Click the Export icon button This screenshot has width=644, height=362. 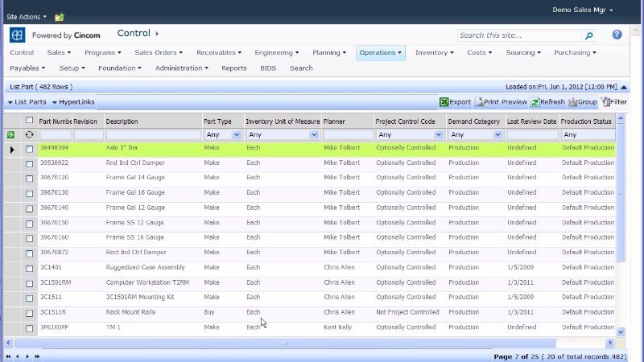pyautogui.click(x=444, y=102)
